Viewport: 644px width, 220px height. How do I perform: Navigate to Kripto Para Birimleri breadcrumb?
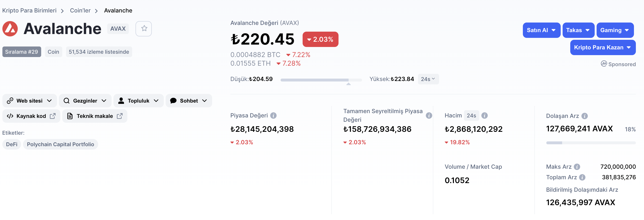click(29, 11)
